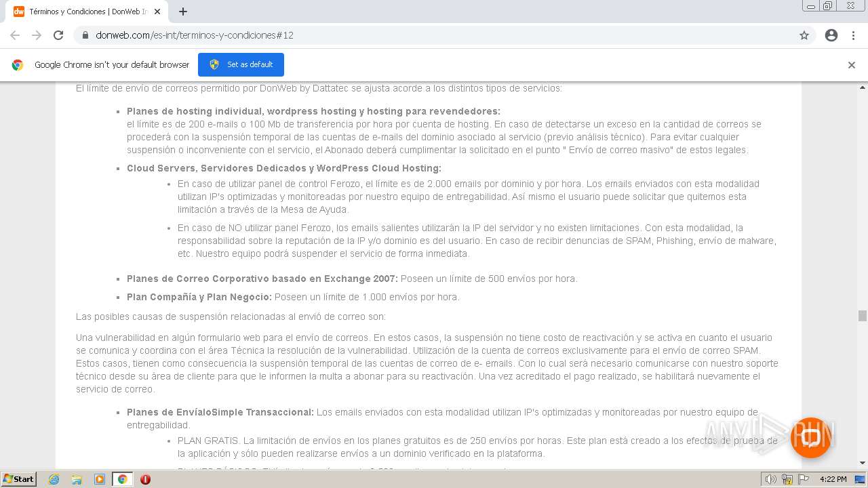Set Chrome as default browser
868x488 pixels.
pyautogui.click(x=241, y=64)
